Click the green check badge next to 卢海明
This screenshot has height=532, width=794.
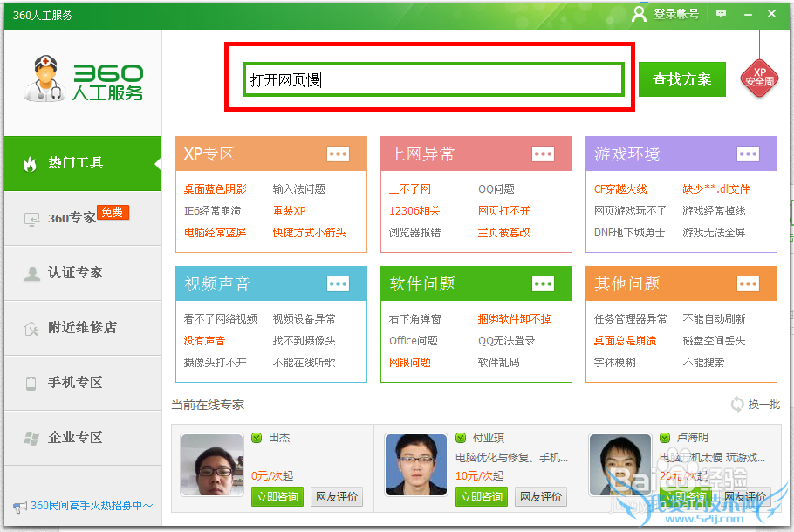coord(665,437)
